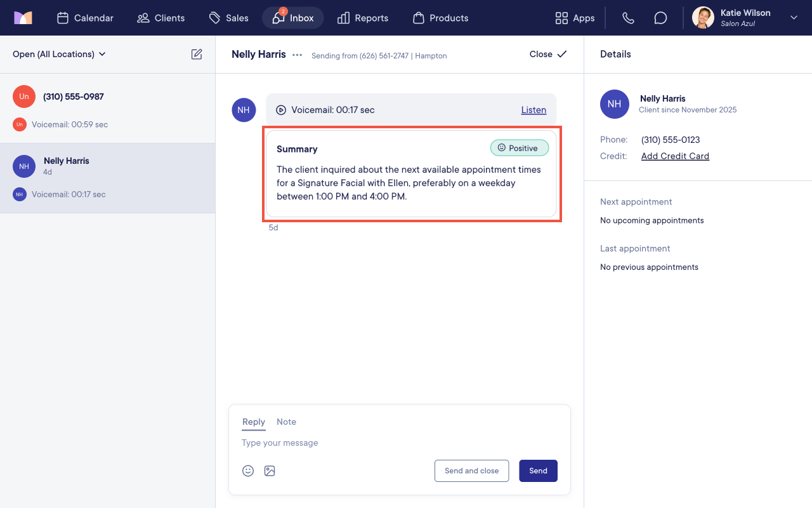This screenshot has height=508, width=812.
Task: Select the (310) 555-0987 conversation
Action: 108,108
